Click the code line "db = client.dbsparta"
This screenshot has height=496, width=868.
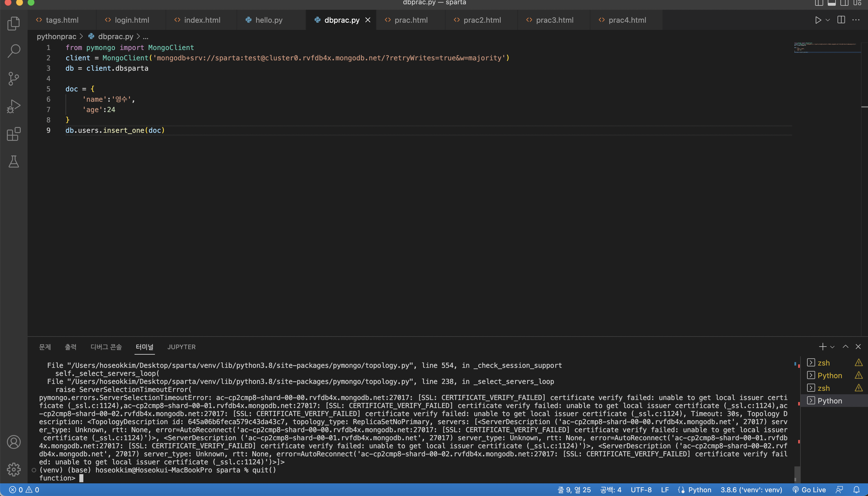tap(107, 68)
